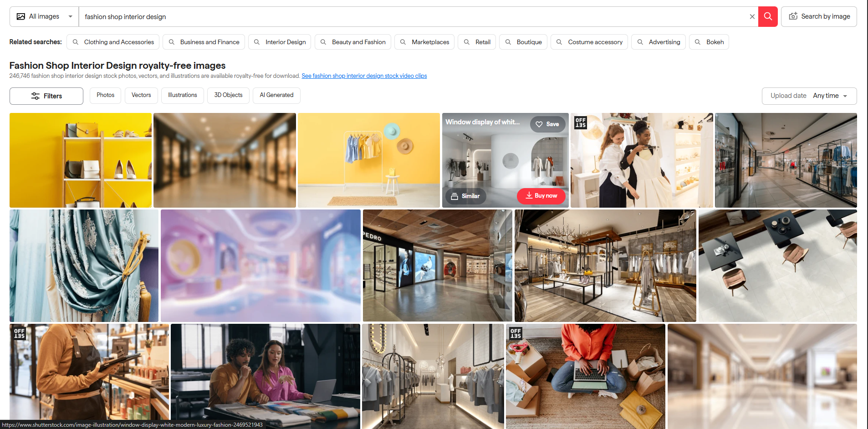Open the All images dropdown
Image resolution: width=868 pixels, height=429 pixels.
click(70, 16)
